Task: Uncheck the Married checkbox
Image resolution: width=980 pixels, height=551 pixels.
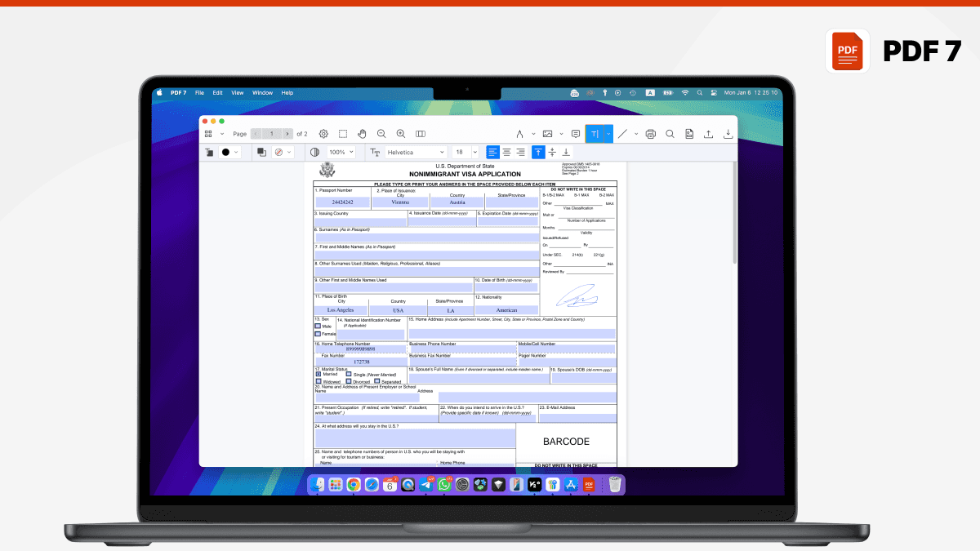Action: (x=318, y=374)
